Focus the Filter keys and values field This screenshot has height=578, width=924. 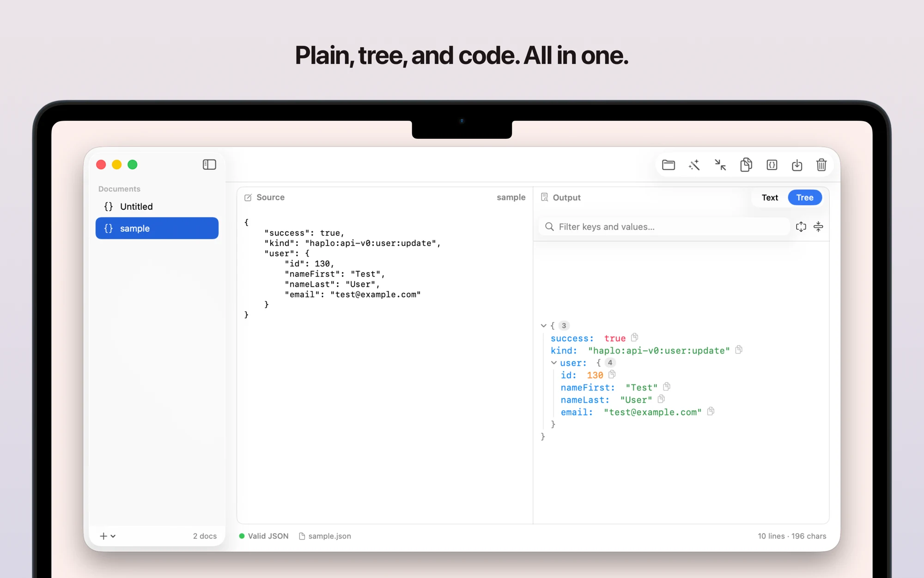coord(664,227)
